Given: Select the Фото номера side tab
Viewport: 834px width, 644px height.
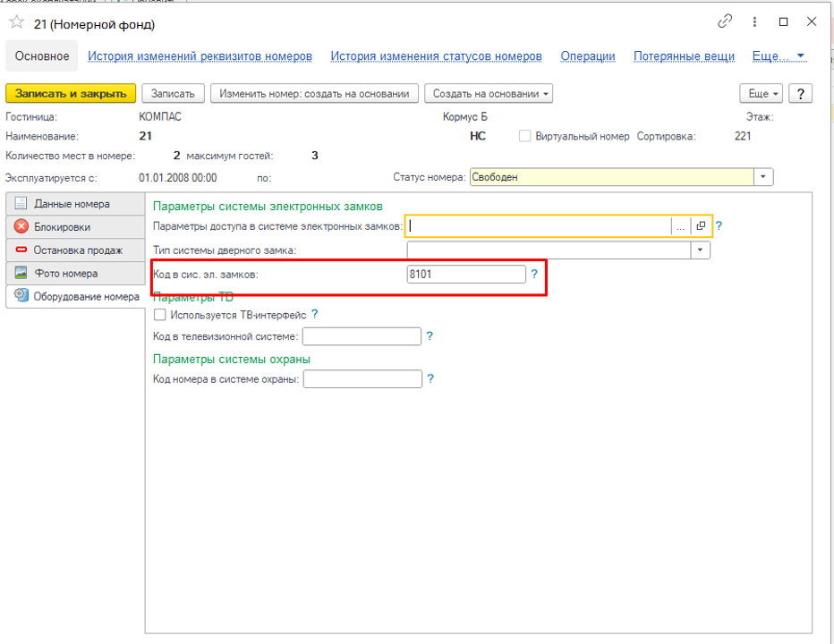Looking at the screenshot, I should 75,274.
